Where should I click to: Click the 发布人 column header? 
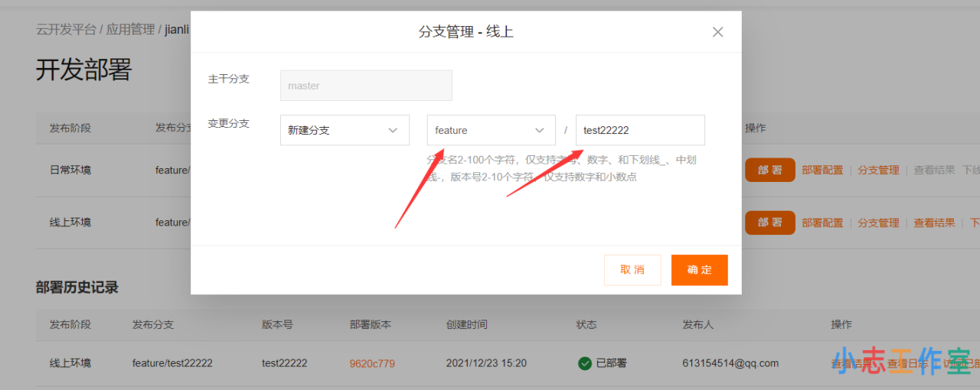click(697, 324)
